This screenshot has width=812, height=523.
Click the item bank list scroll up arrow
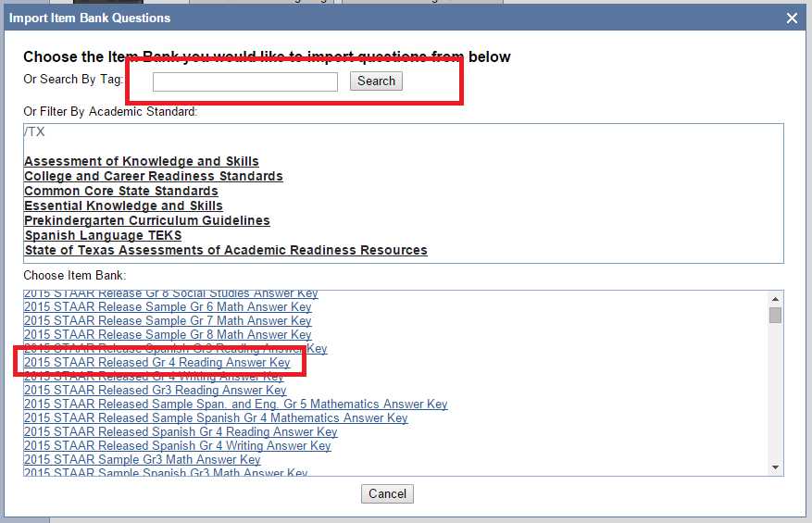click(775, 299)
